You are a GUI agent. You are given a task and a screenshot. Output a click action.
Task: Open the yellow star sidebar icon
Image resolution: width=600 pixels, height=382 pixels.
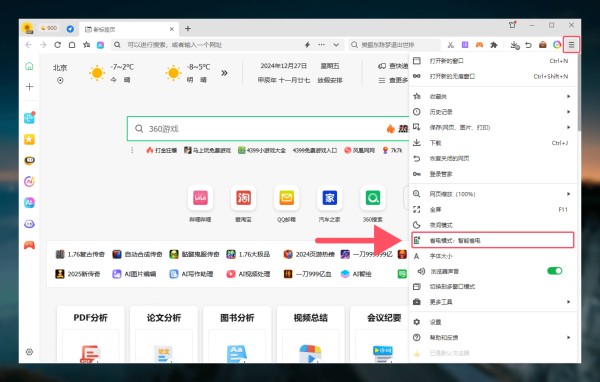[29, 139]
